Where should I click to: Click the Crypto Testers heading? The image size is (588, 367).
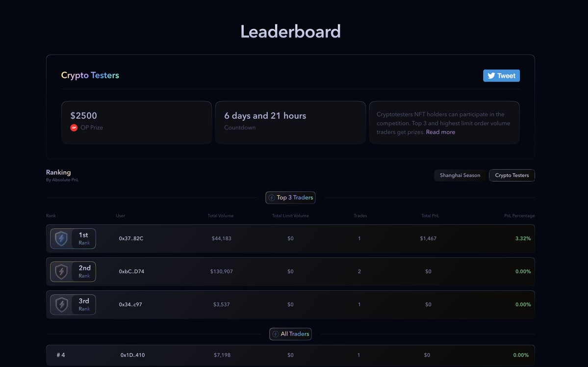click(x=90, y=75)
